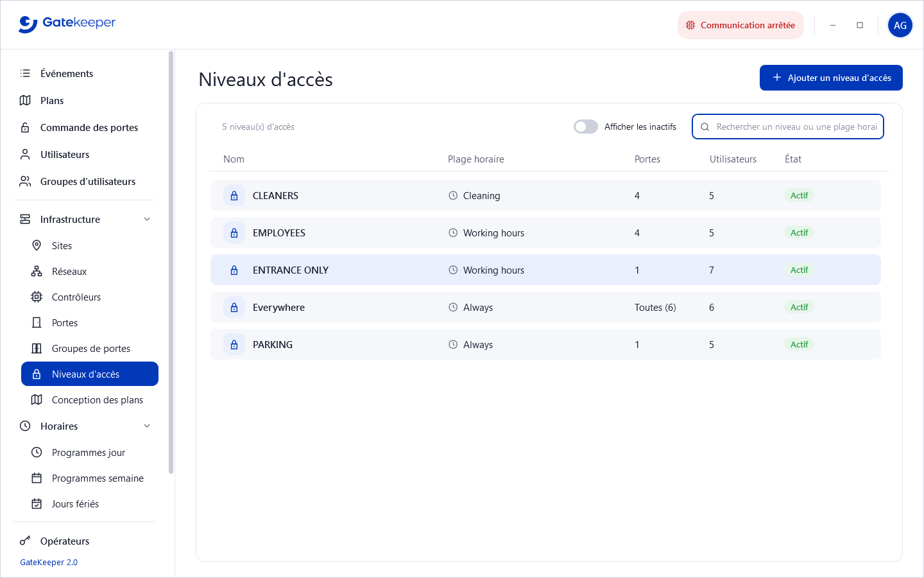Click Working hours in EMPLOYEES row
Viewport: 924px width, 578px height.
click(x=493, y=233)
